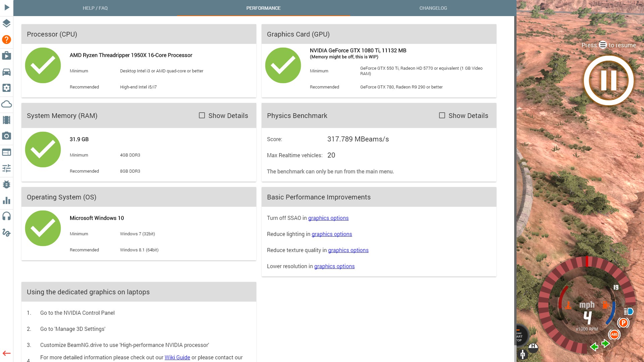Select the PERFORMANCE tab
The height and width of the screenshot is (362, 644).
click(x=263, y=8)
